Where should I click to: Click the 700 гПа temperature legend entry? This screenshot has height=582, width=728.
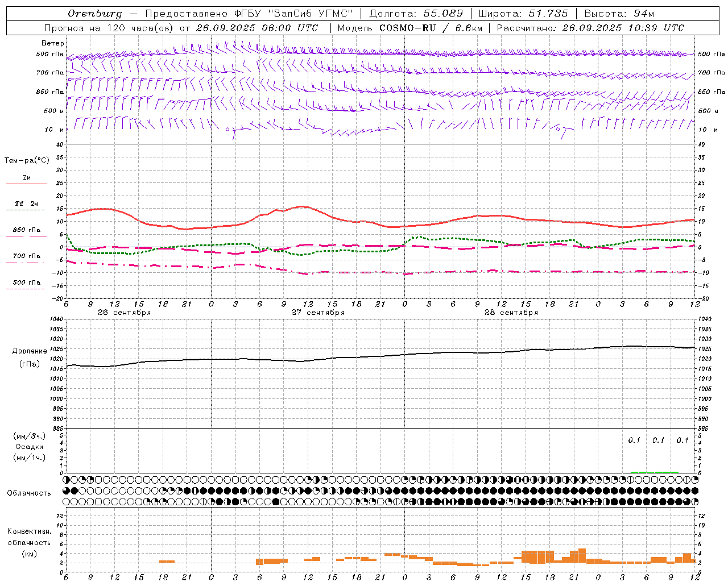[27, 256]
